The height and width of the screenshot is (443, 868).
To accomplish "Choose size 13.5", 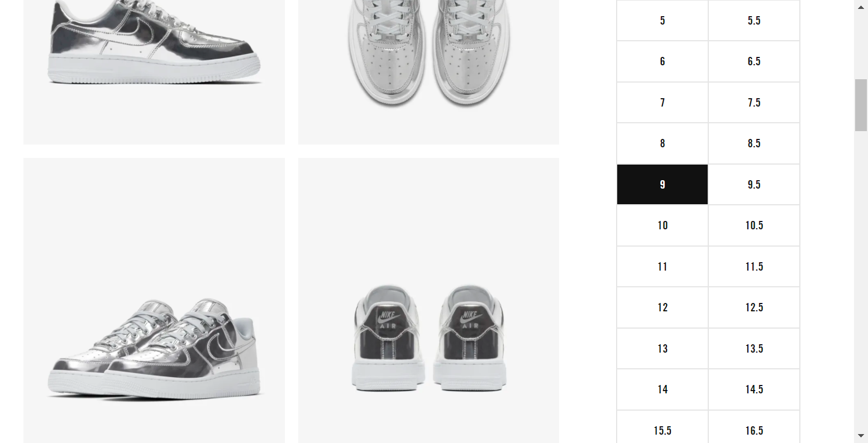I will pos(754,349).
